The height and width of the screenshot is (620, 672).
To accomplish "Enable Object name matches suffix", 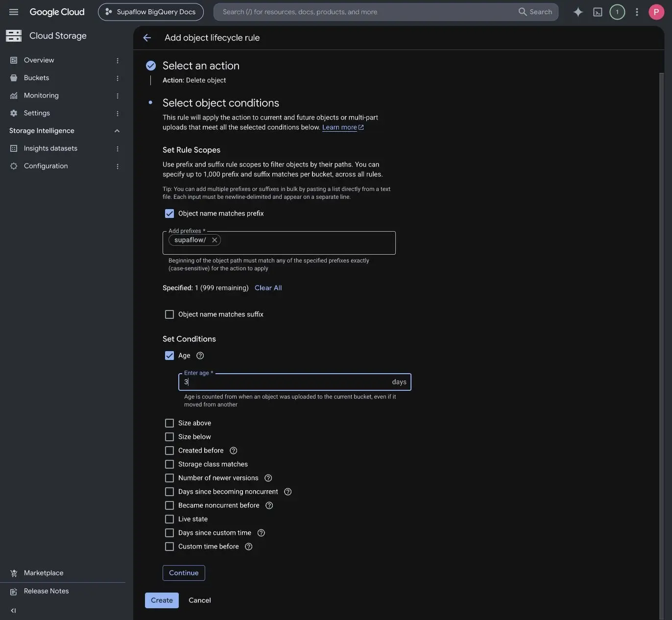I will [x=169, y=314].
